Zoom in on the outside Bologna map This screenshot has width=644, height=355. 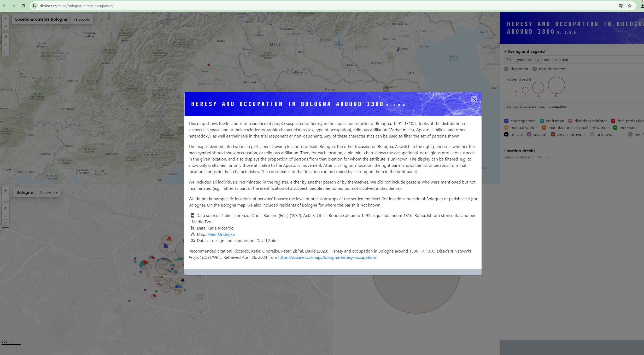6,19
